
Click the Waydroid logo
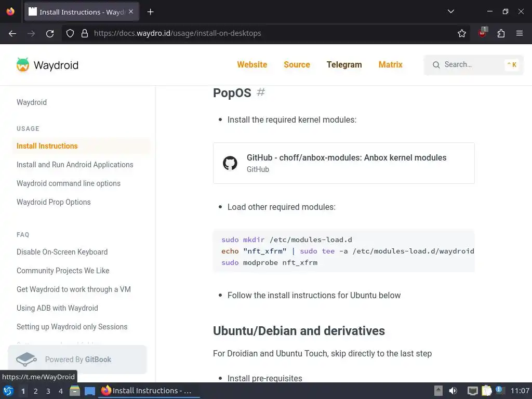pyautogui.click(x=47, y=65)
